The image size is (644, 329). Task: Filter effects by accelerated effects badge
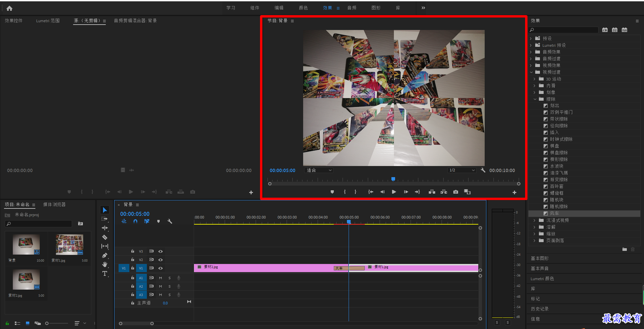(605, 30)
